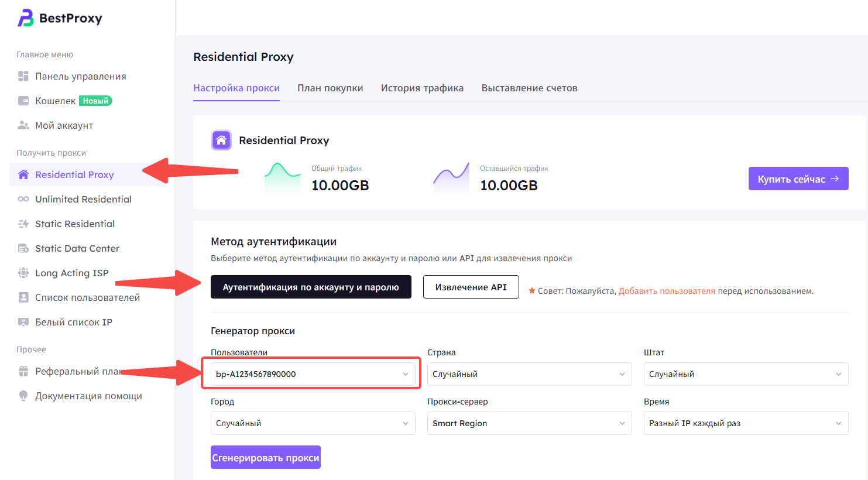The height and width of the screenshot is (480, 868).
Task: Click Сгенерировать прокси button
Action: click(x=266, y=458)
